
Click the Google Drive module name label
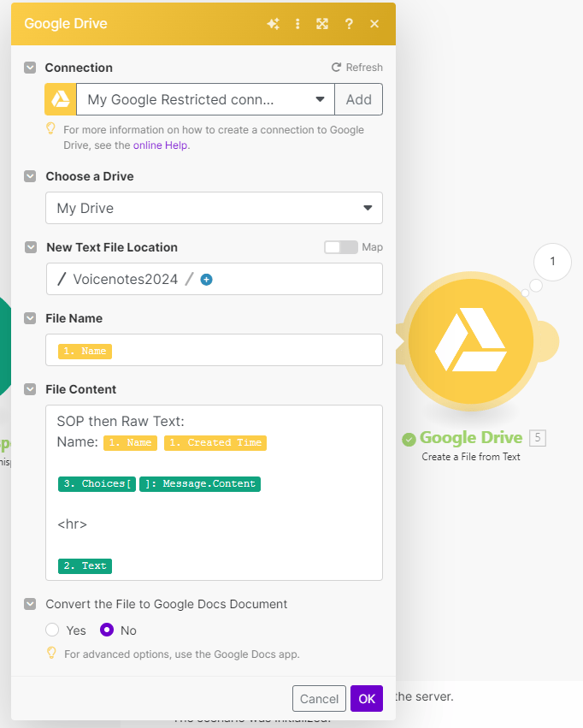click(471, 437)
